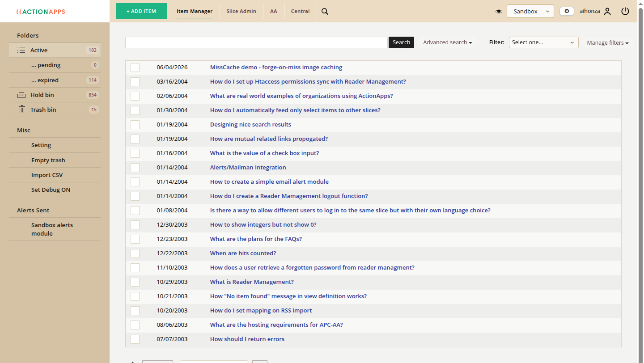
Task: Click the eye preview icon beside Sandbox
Action: click(499, 12)
